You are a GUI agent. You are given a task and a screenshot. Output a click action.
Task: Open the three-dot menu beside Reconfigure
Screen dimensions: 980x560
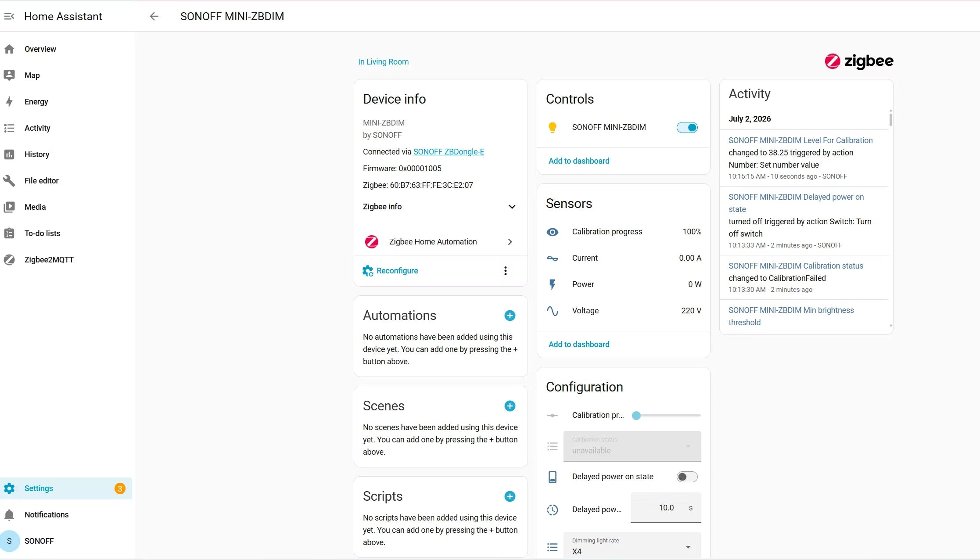pos(506,271)
